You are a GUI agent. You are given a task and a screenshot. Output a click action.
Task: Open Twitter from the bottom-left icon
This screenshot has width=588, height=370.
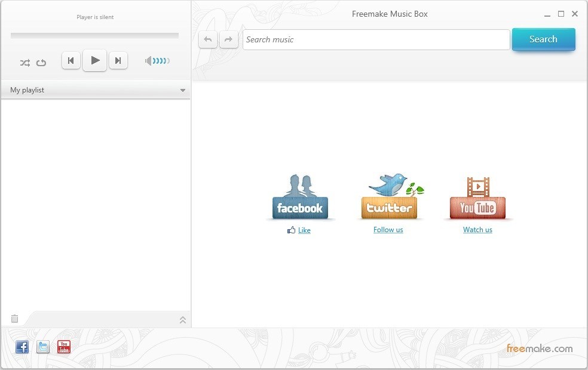[42, 347]
